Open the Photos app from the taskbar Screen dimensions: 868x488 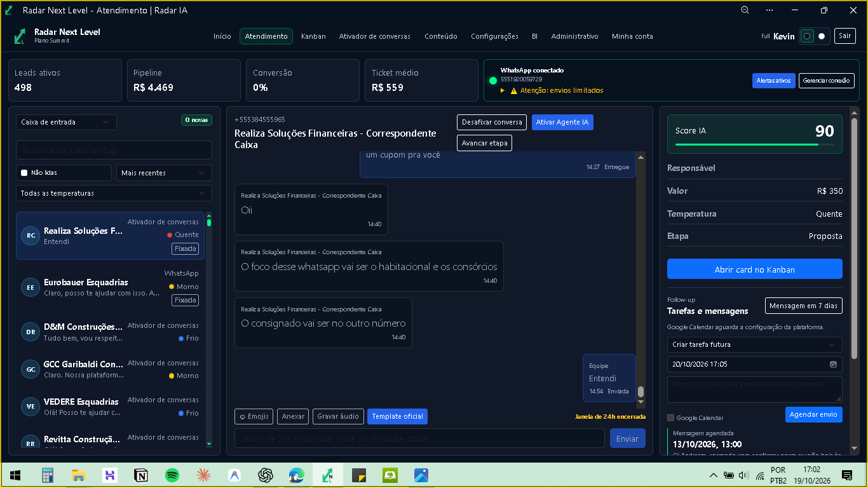click(421, 475)
